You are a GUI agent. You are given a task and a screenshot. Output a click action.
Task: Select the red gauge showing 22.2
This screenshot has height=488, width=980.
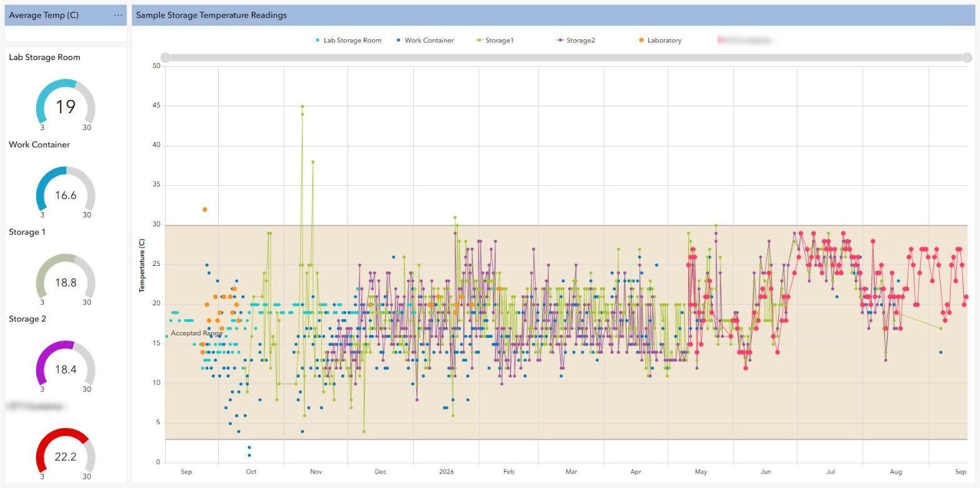pyautogui.click(x=66, y=454)
